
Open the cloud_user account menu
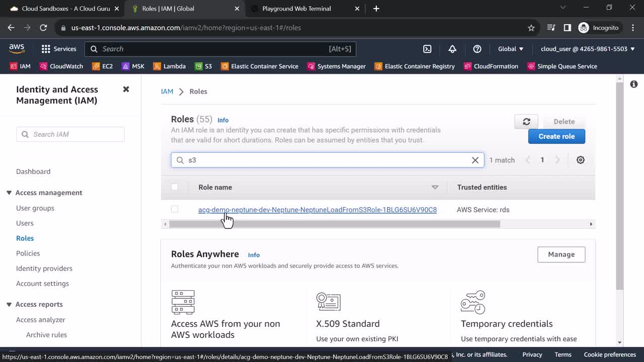(x=588, y=49)
